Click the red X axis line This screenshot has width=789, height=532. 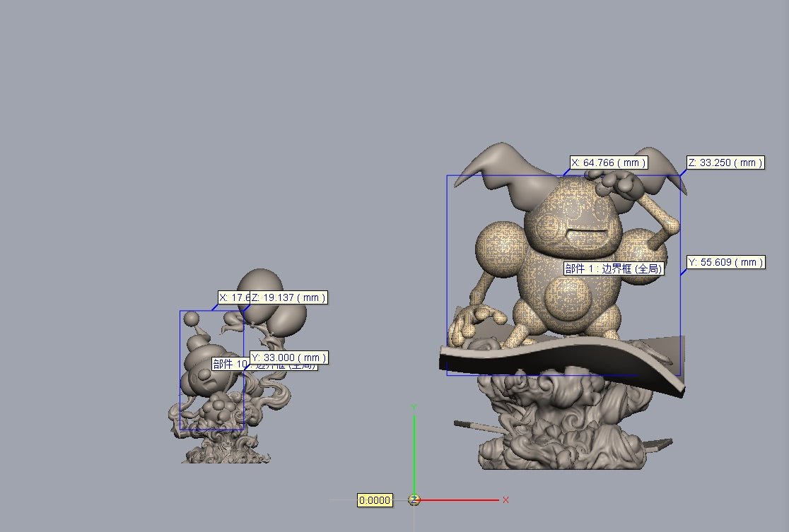460,500
